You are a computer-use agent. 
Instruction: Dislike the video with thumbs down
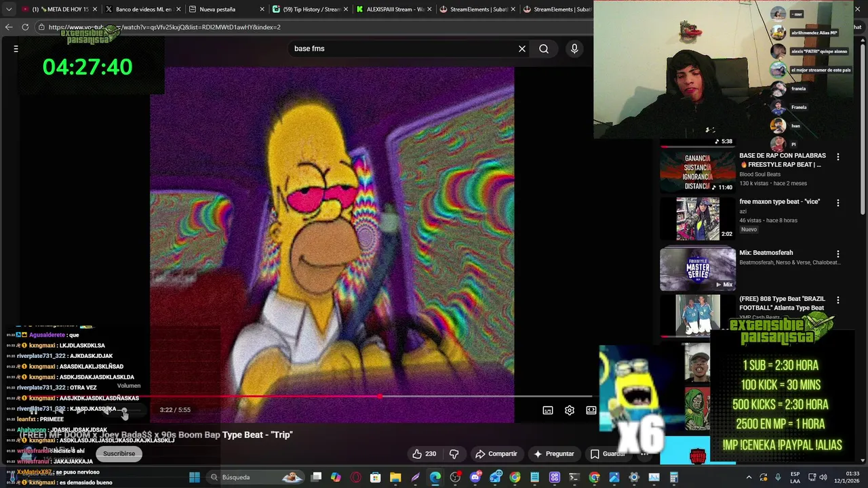454,454
